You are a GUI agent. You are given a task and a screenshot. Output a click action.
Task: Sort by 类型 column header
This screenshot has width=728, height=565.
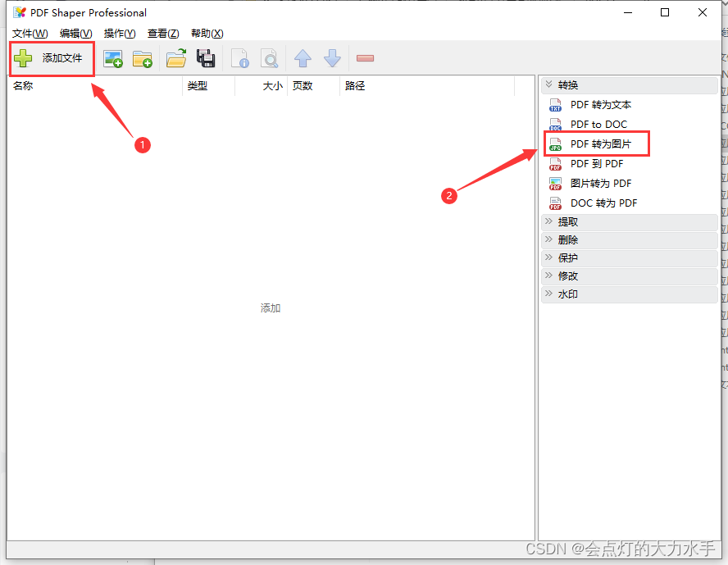tap(209, 86)
